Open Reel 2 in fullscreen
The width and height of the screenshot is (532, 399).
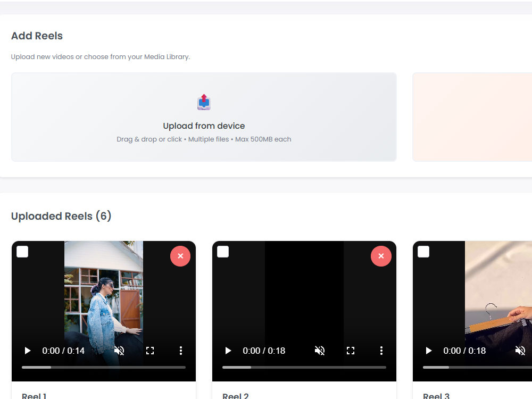point(351,351)
